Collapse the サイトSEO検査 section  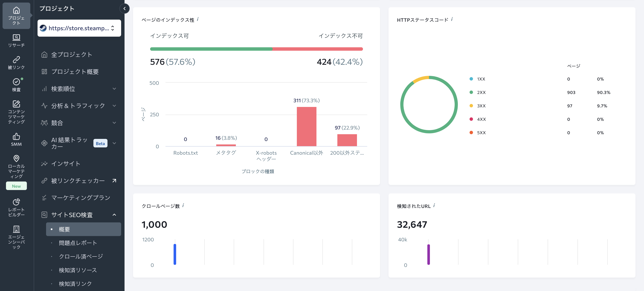click(114, 215)
